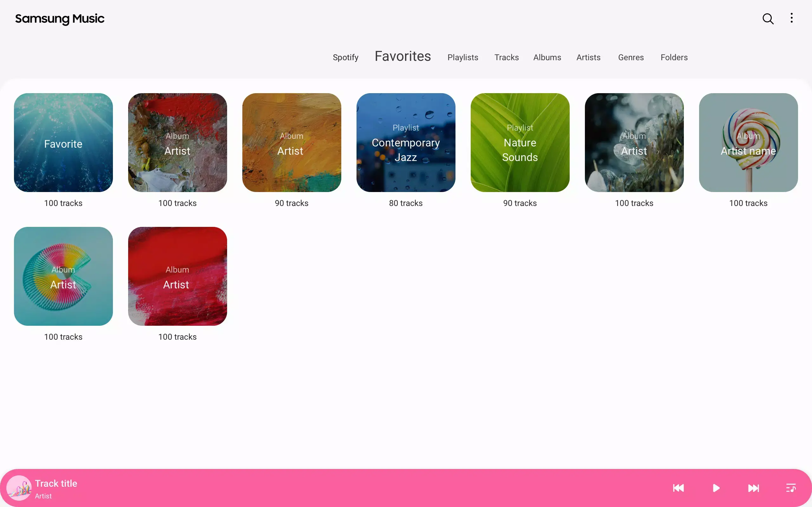Open the Contemporary Jazz playlist
812x507 pixels.
(406, 143)
